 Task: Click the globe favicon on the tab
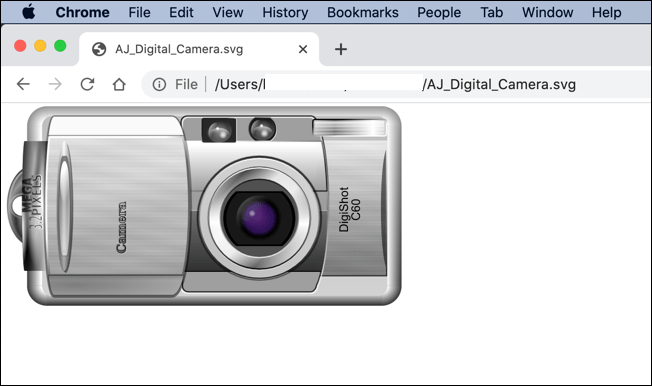(99, 49)
